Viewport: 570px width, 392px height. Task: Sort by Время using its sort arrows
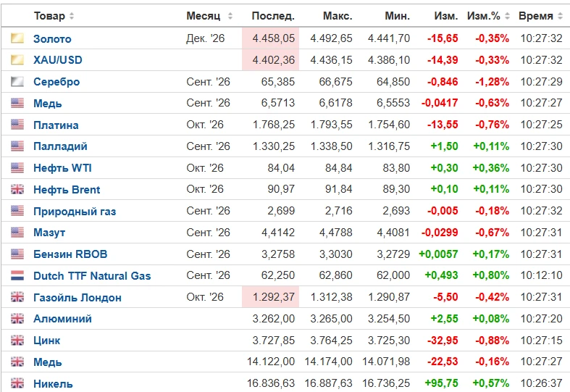pos(560,16)
